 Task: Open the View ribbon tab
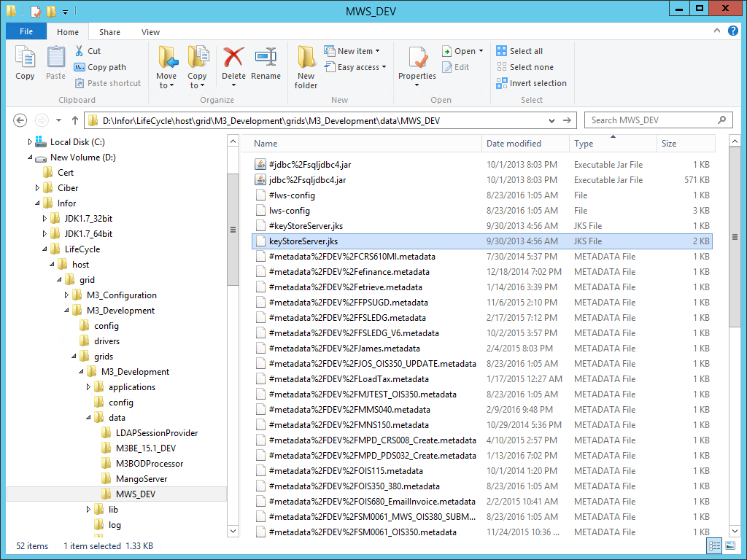pyautogui.click(x=150, y=32)
